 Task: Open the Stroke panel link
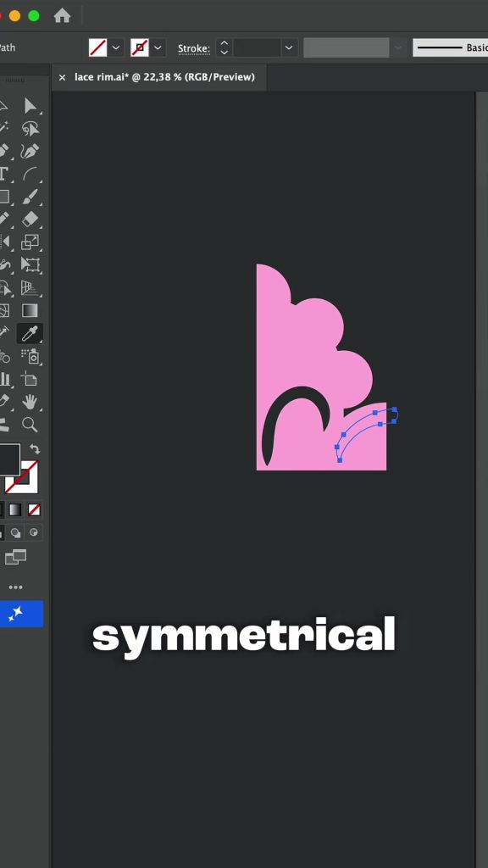click(x=194, y=48)
